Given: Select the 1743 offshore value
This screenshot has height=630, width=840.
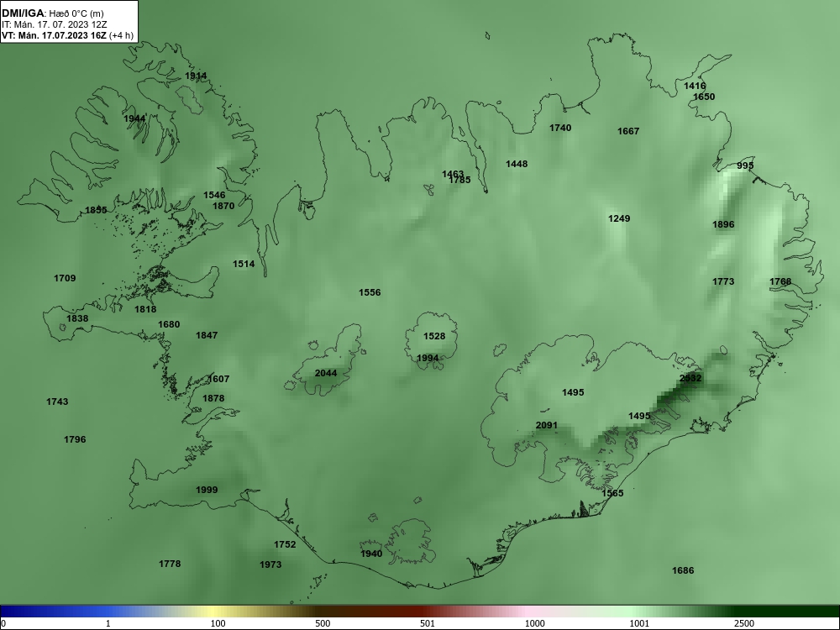Looking at the screenshot, I should pos(57,402).
